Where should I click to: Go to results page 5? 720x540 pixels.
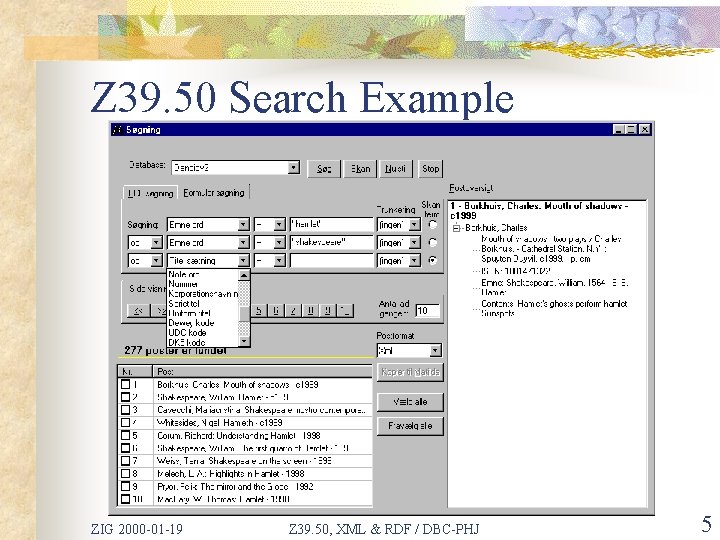point(259,311)
